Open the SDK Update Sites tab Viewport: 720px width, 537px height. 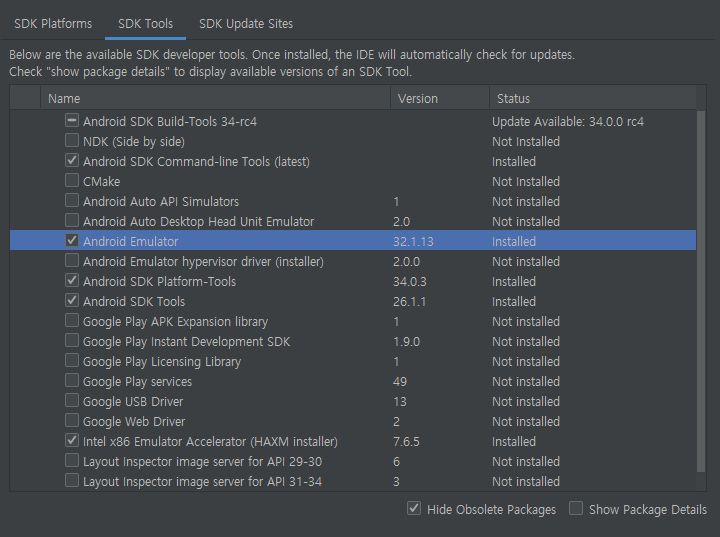[246, 23]
